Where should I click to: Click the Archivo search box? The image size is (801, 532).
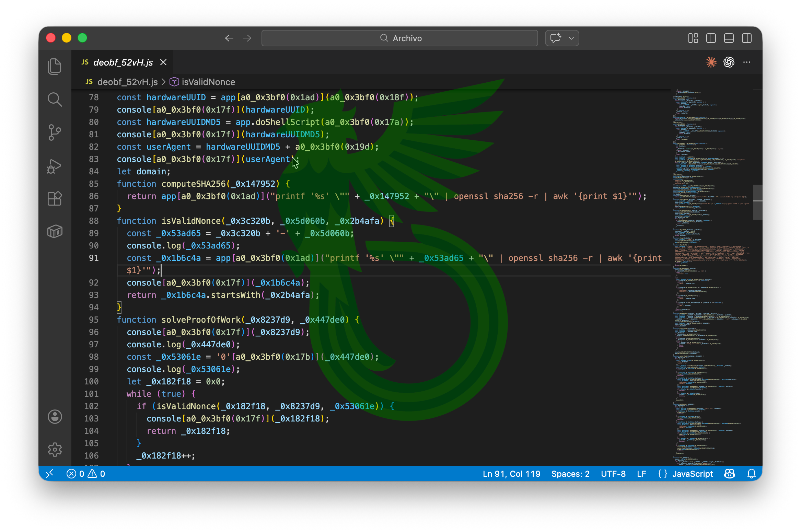coord(399,38)
